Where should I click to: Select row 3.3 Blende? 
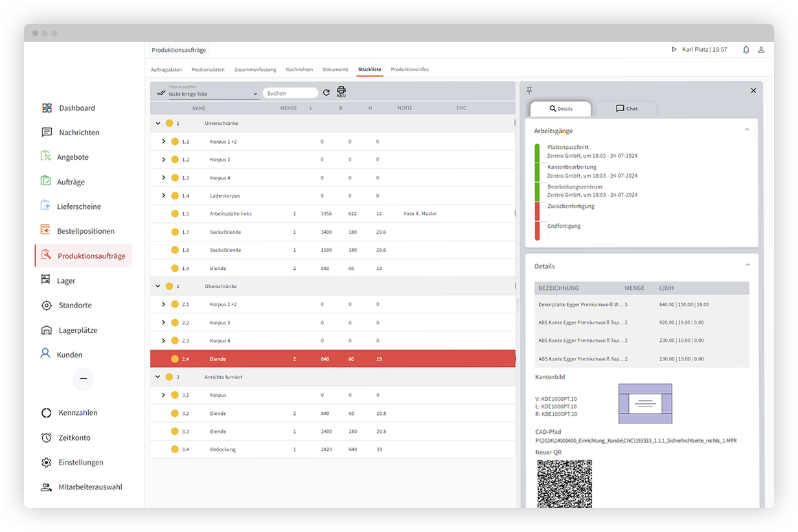[333, 431]
